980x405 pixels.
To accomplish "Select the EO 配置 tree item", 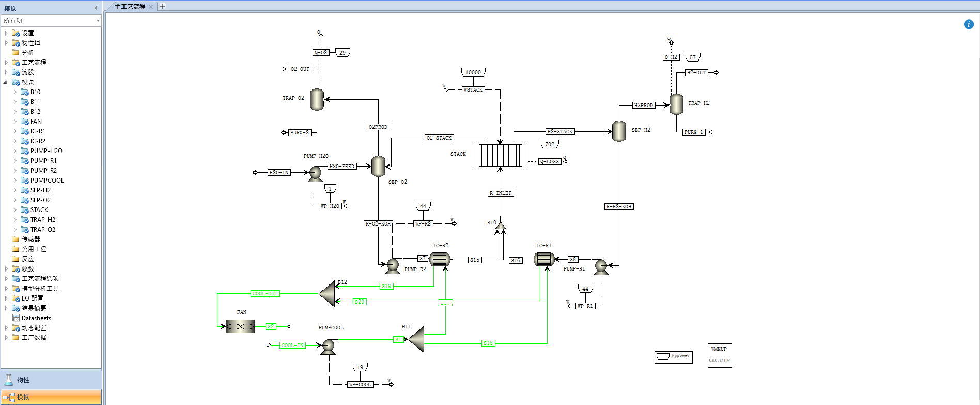I will 33,298.
